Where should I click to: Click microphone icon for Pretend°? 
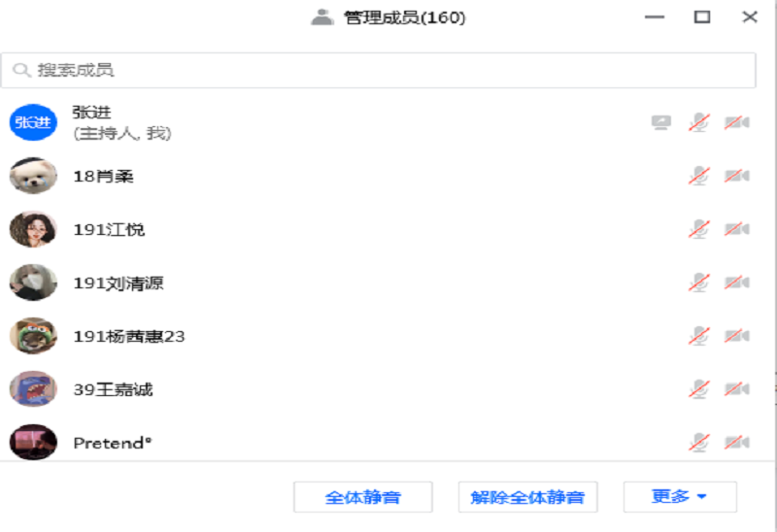coord(699,443)
